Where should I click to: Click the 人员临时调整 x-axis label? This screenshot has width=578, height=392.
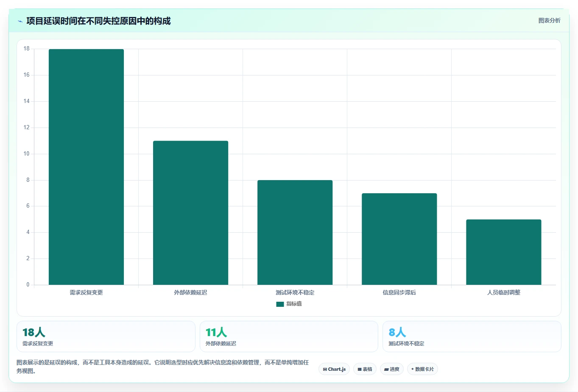tap(504, 292)
